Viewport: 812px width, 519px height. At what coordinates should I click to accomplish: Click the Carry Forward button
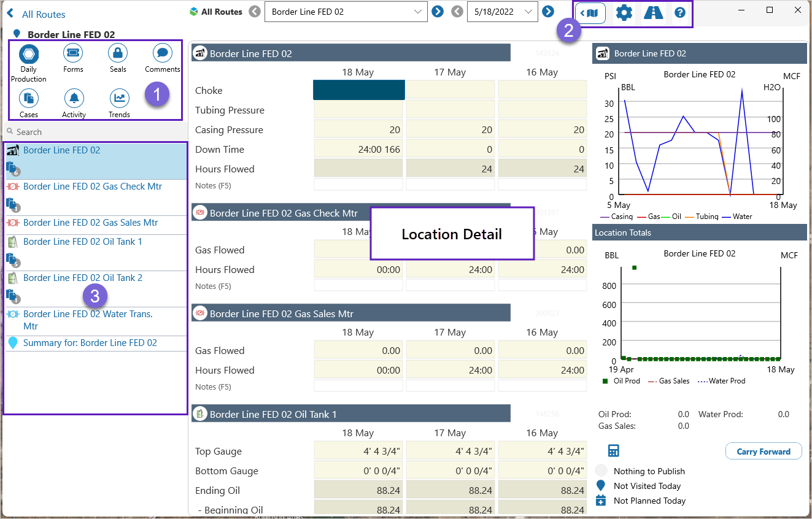tap(764, 452)
